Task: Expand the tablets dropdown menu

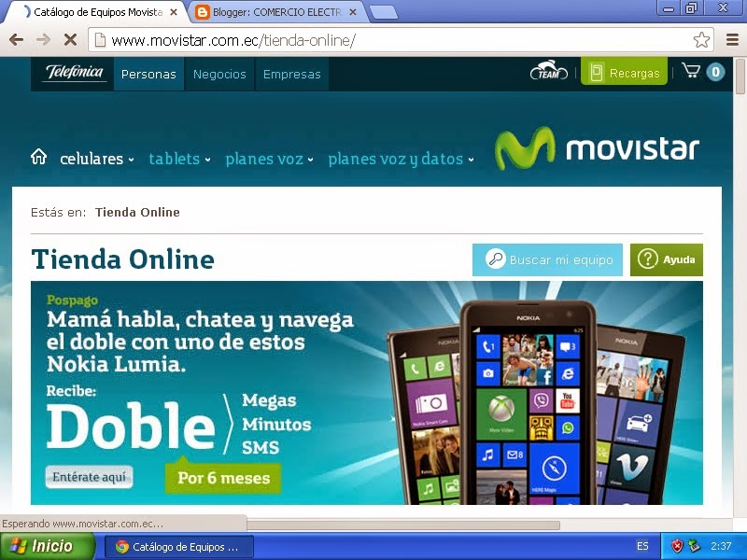Action: click(179, 159)
